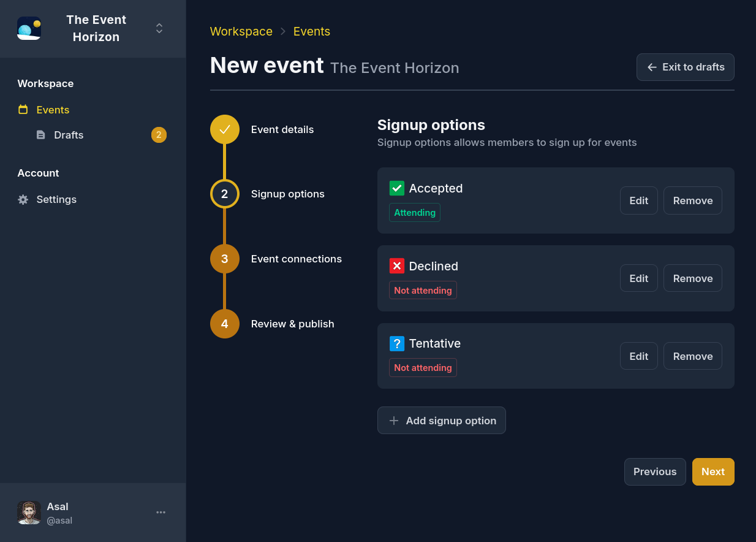Click the Events breadcrumb link

point(311,31)
